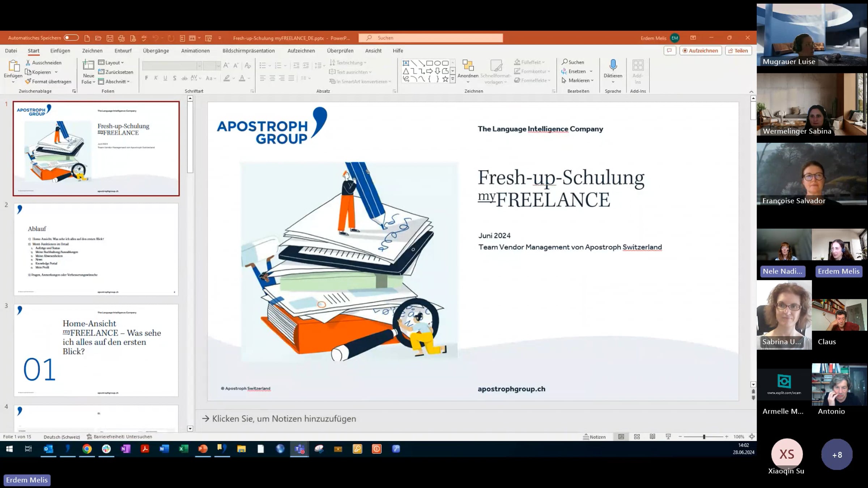The height and width of the screenshot is (488, 868).
Task: Open the Datei tab
Action: (x=11, y=51)
